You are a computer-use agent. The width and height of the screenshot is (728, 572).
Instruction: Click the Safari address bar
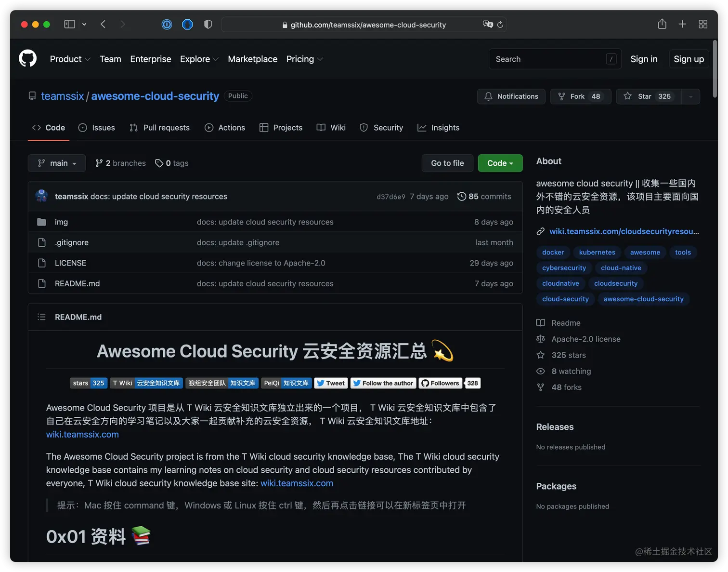364,25
